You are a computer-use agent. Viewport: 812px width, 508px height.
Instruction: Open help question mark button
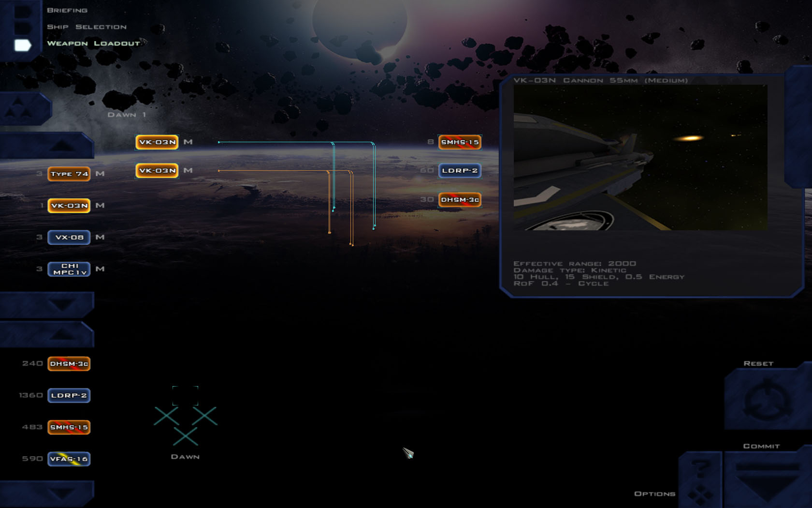[701, 468]
